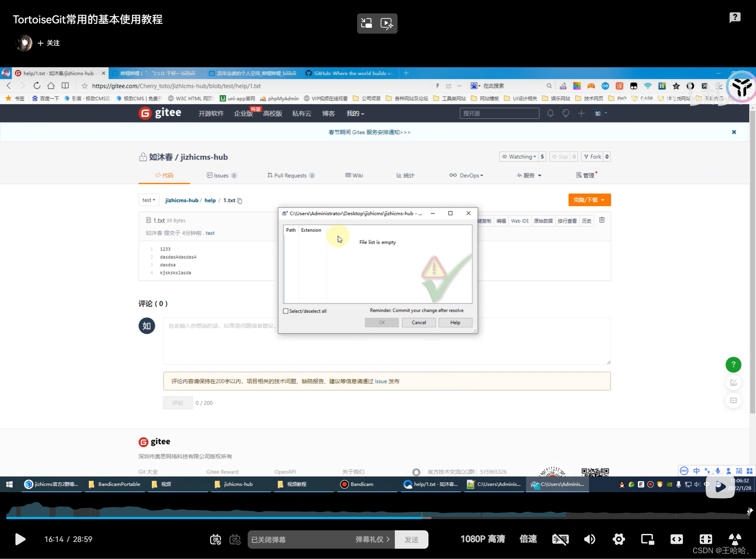
Task: Fork the repository button
Action: (x=592, y=156)
